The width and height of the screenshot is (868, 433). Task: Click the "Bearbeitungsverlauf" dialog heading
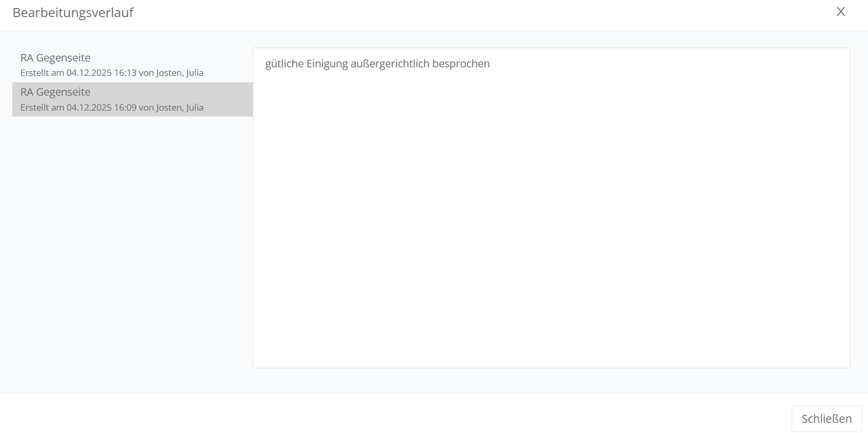point(73,13)
